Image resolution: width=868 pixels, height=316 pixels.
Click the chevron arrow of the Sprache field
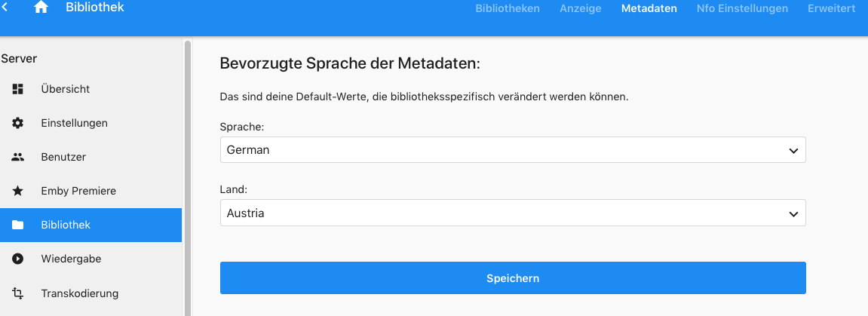[793, 151]
